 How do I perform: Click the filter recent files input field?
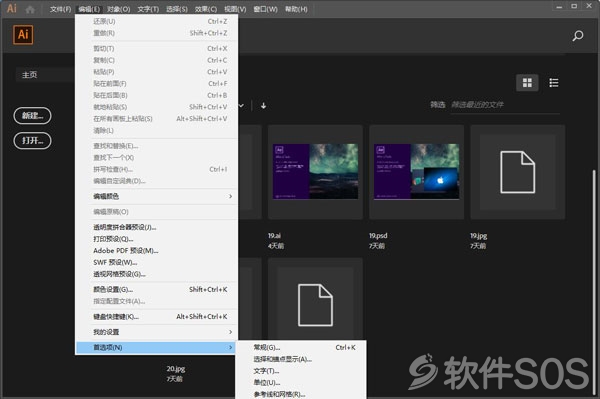pyautogui.click(x=504, y=105)
